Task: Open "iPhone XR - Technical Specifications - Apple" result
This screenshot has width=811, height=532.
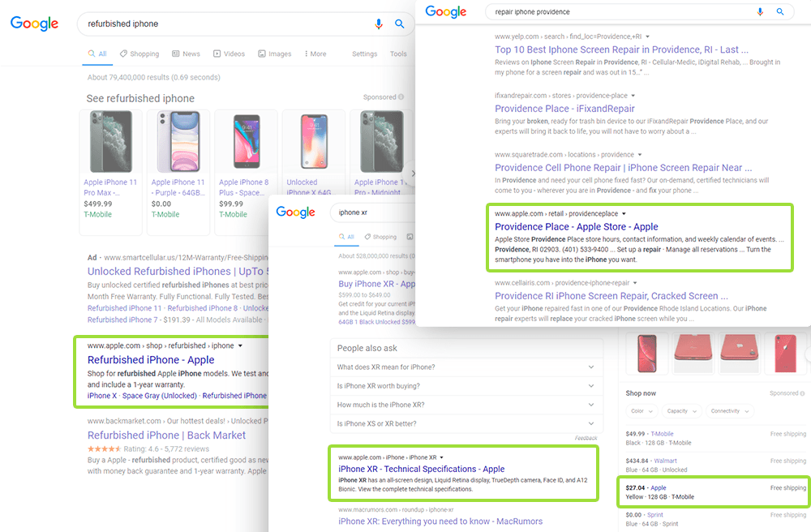Action: coord(421,469)
